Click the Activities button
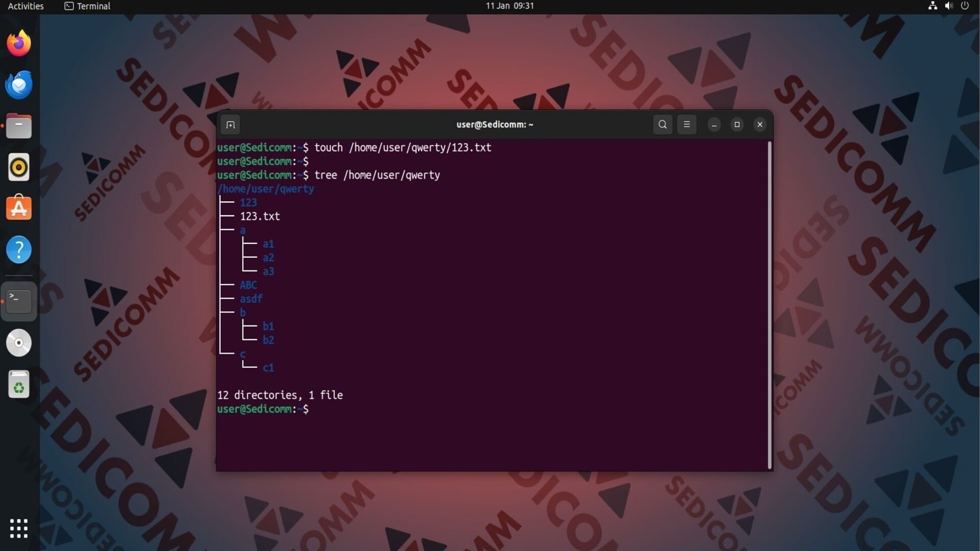The width and height of the screenshot is (980, 551). (x=26, y=6)
